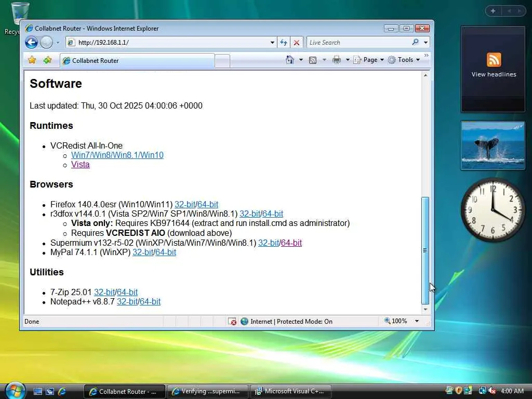Viewport: 532px width, 399px height.
Task: Download MyPal 74.1.1 64-bit
Action: click(x=166, y=252)
